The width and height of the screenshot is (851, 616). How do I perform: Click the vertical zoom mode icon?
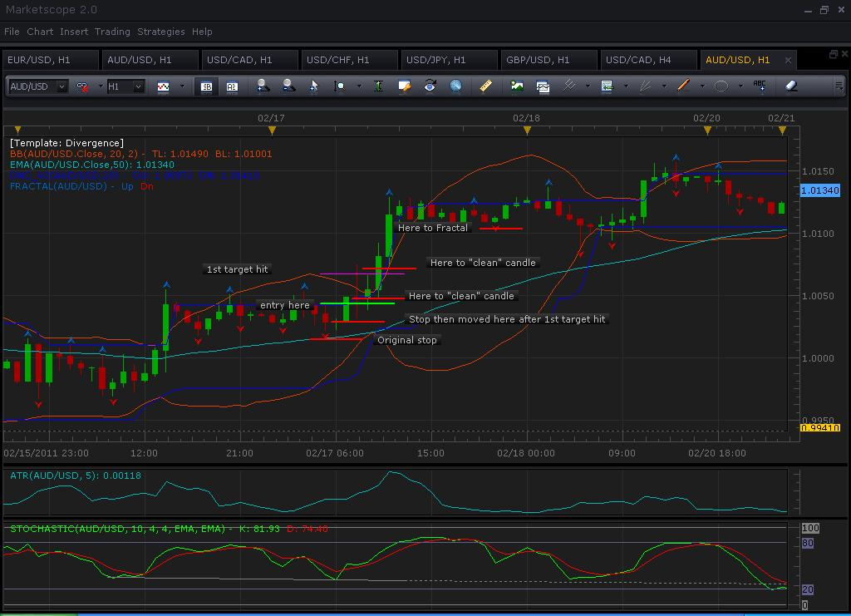coord(340,86)
